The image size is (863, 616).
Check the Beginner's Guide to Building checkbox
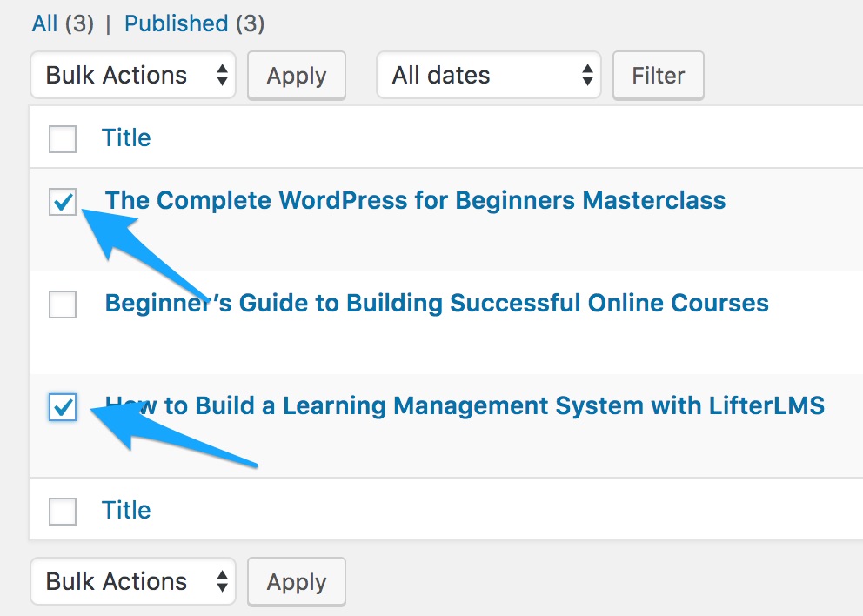coord(63,305)
